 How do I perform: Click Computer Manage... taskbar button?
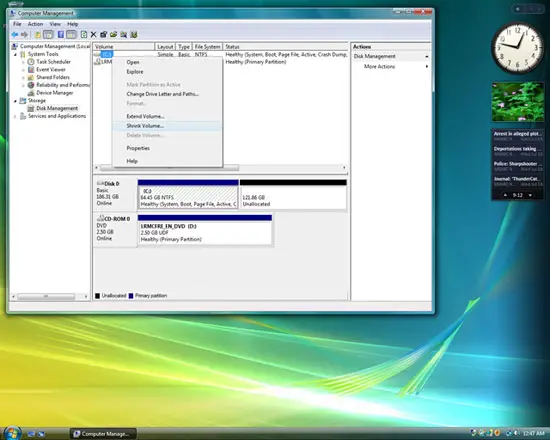(x=103, y=434)
